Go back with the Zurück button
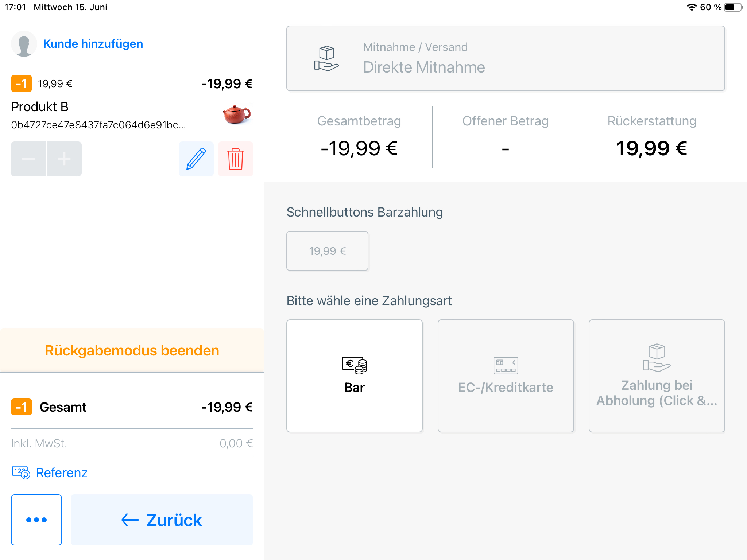This screenshot has height=560, width=747. [x=162, y=520]
